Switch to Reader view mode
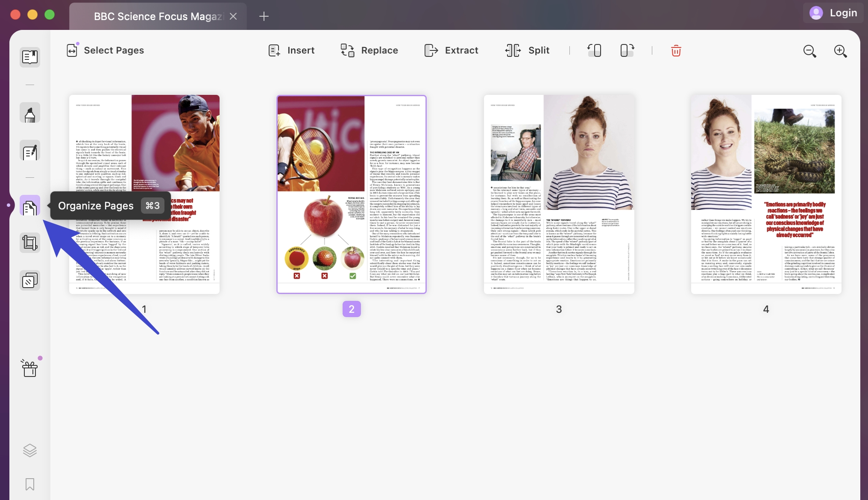The width and height of the screenshot is (868, 500). [30, 57]
